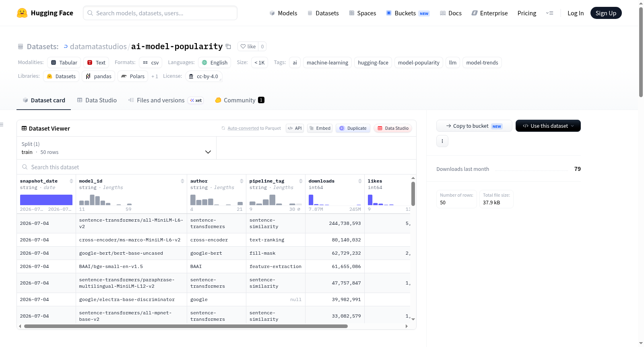
Task: Click the xet badge on Files tab
Action: 196,100
